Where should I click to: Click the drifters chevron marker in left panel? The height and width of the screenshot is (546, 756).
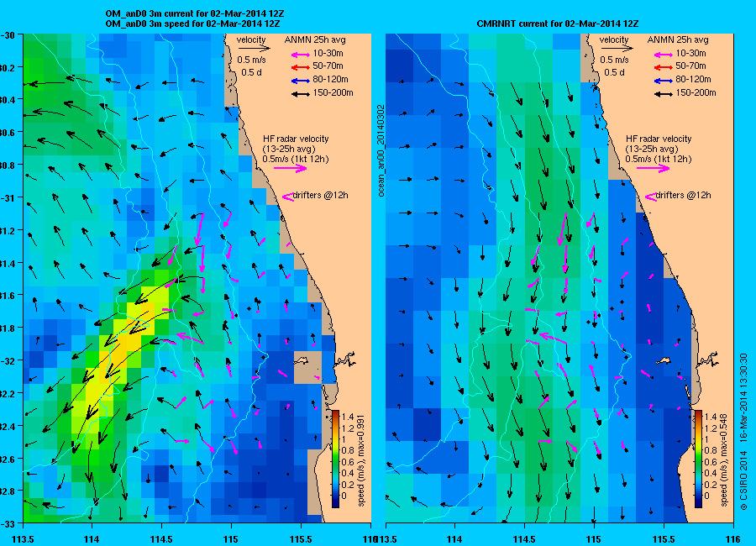pyautogui.click(x=288, y=197)
